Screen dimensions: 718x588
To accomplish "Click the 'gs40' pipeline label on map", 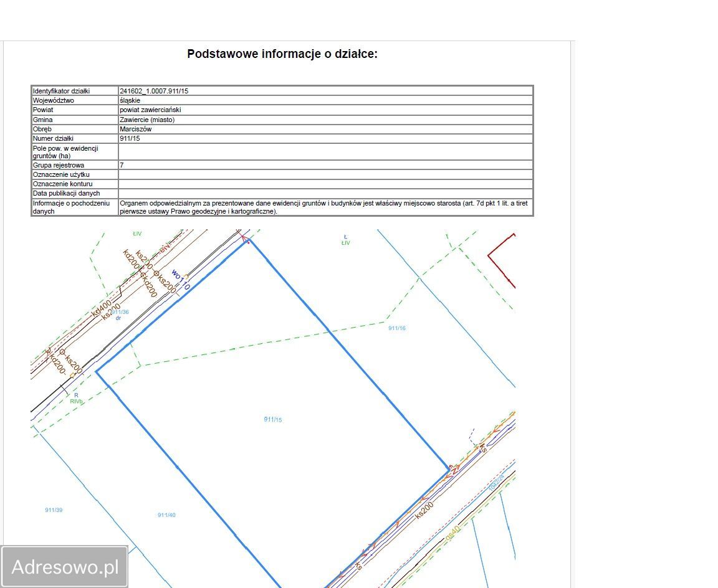I will [452, 533].
